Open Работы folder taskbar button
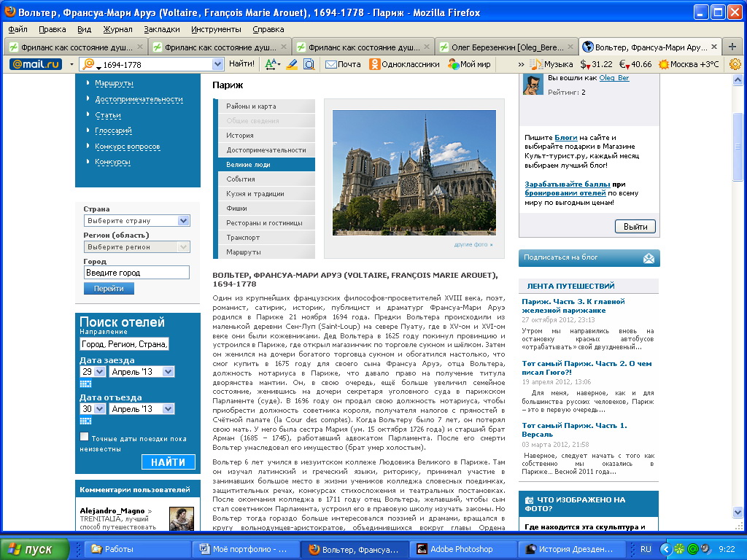Viewport: 747px width, 560px height. click(137, 549)
